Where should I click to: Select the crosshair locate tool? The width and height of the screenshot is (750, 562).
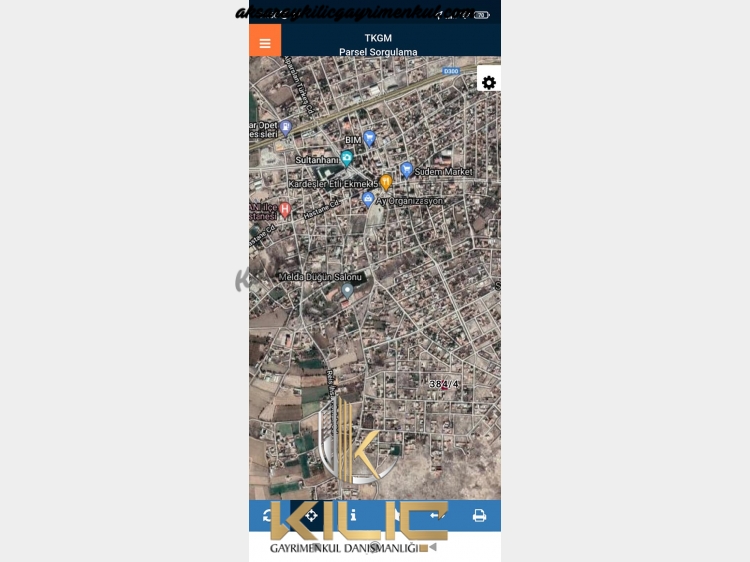311,516
